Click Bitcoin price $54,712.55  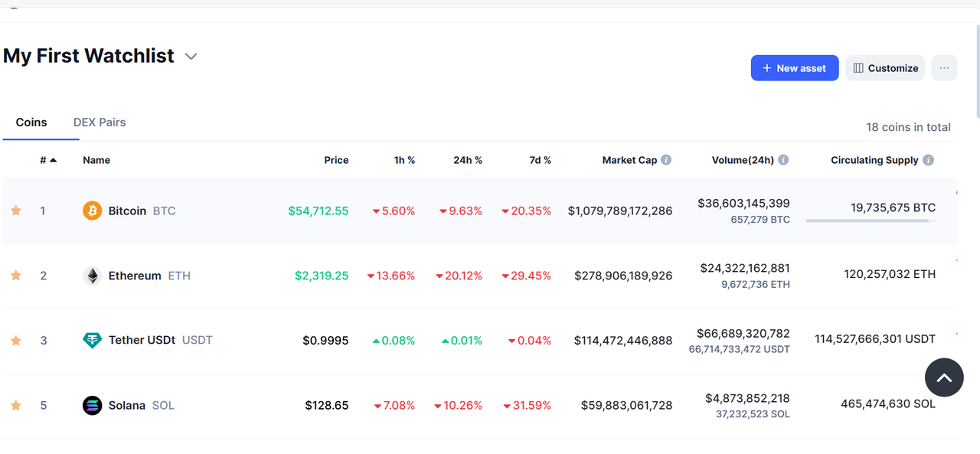pyautogui.click(x=318, y=211)
